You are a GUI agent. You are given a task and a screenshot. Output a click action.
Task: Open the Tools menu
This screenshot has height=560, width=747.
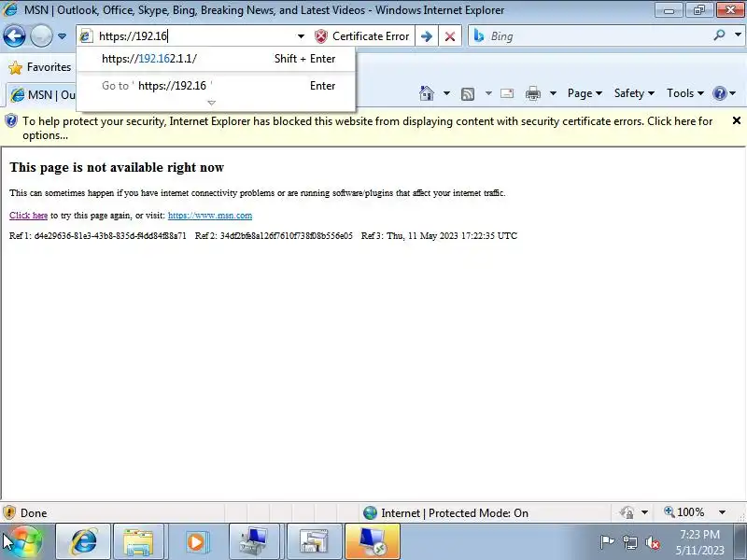coord(685,93)
